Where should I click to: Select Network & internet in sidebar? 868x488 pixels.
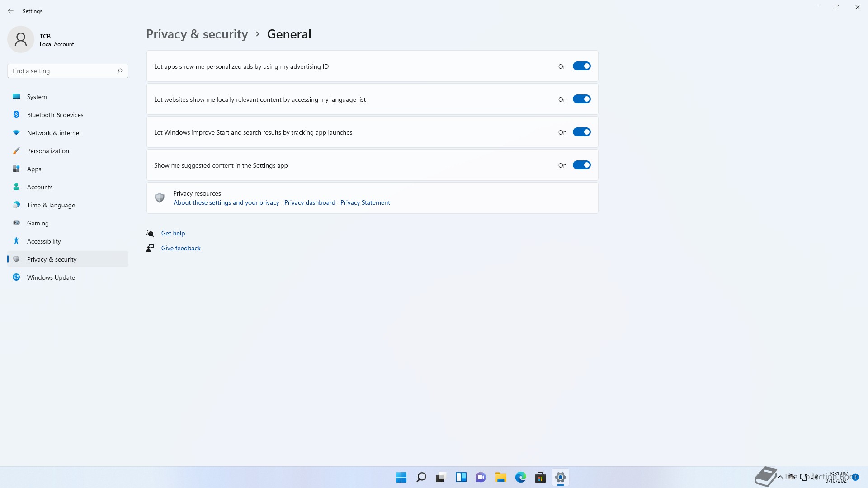coord(68,133)
